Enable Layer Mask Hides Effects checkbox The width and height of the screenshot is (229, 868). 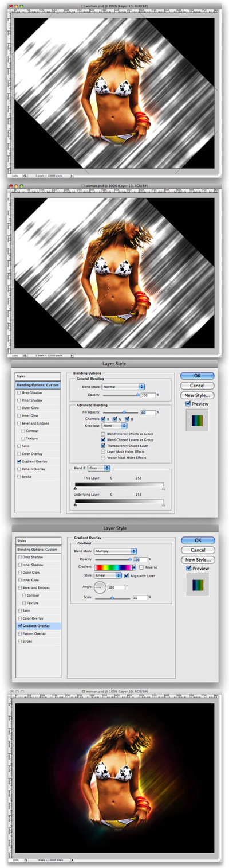[x=102, y=451]
